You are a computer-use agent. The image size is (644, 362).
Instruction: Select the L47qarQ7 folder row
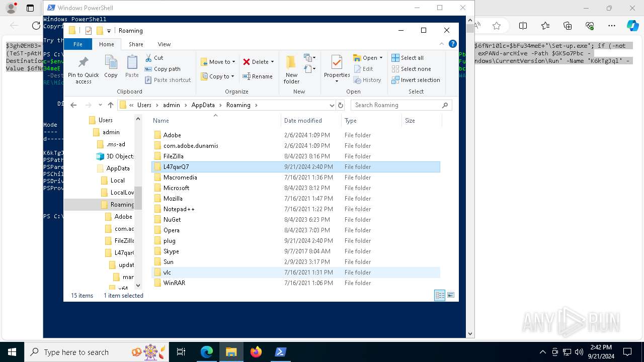[x=296, y=167]
